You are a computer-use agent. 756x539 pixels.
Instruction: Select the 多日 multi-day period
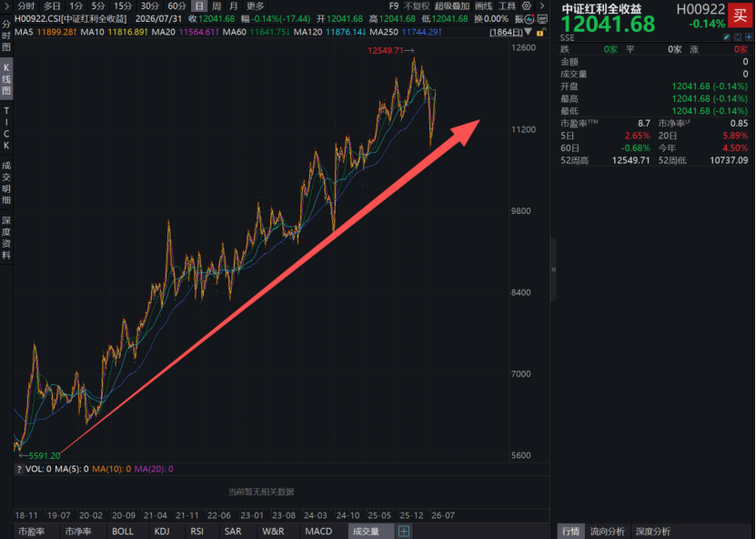coord(52,5)
